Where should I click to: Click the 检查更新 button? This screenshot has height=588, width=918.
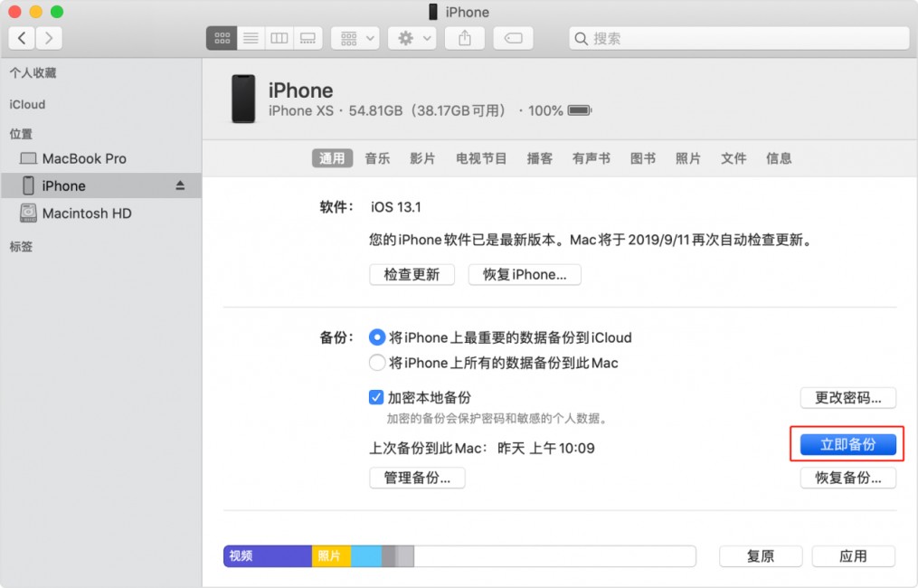click(x=412, y=274)
